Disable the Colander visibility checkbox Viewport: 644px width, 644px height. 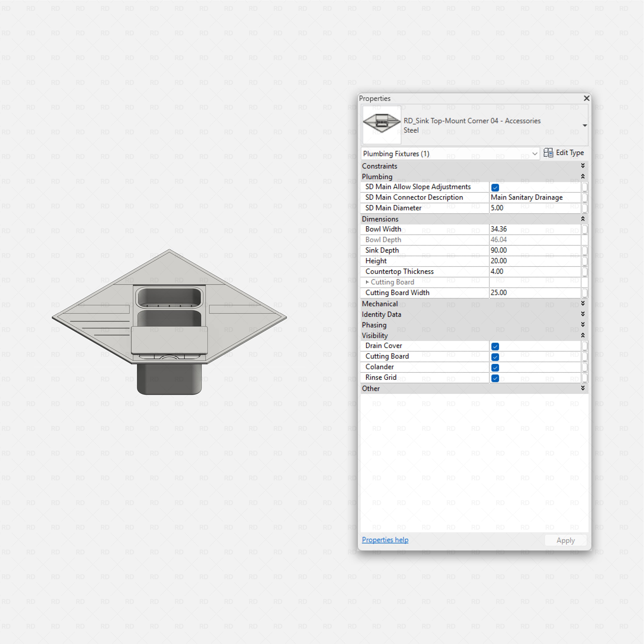click(495, 367)
